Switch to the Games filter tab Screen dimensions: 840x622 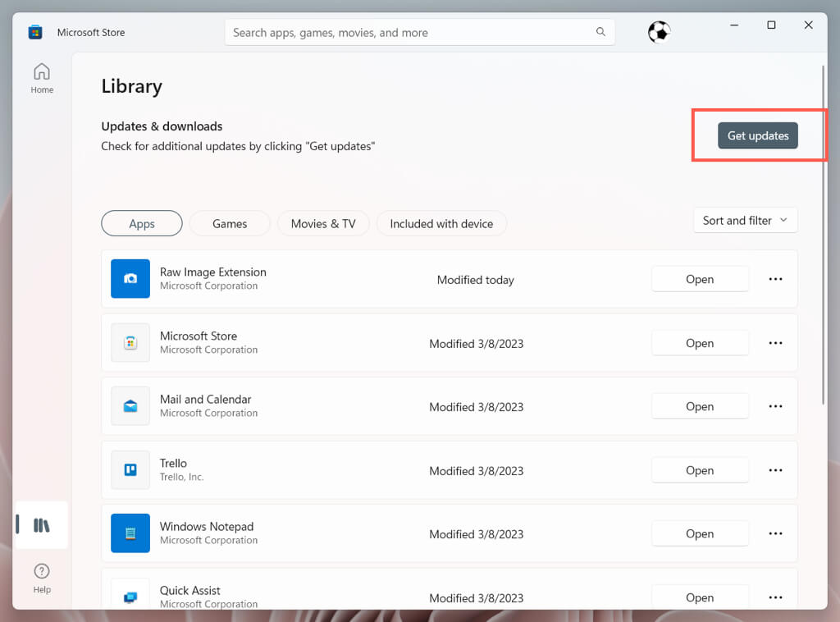point(230,223)
